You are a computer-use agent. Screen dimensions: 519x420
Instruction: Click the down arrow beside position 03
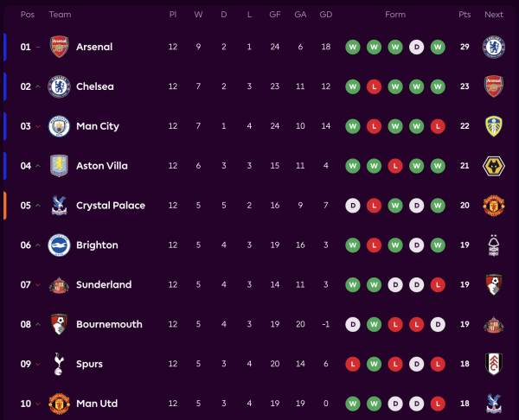(37, 126)
